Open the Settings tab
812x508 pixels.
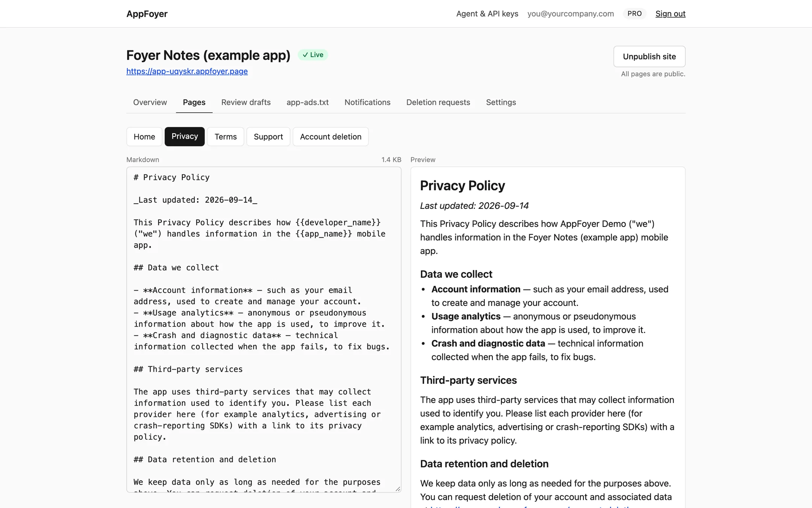click(501, 102)
